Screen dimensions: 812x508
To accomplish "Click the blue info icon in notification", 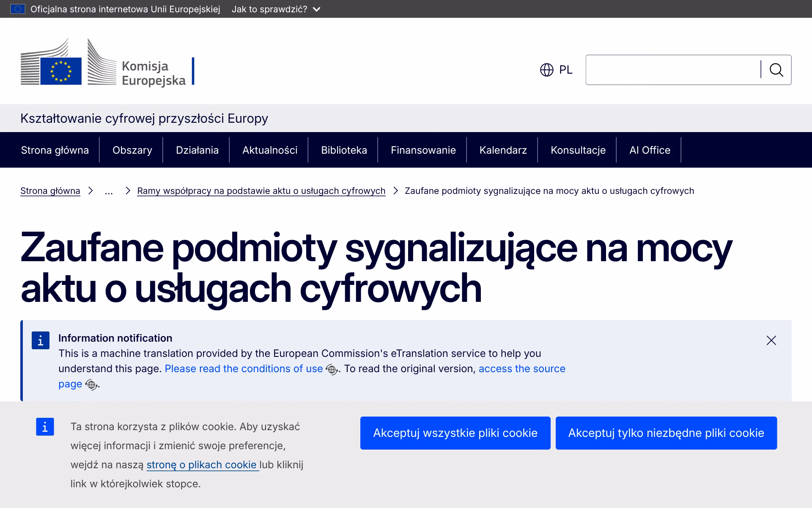I will coord(41,340).
